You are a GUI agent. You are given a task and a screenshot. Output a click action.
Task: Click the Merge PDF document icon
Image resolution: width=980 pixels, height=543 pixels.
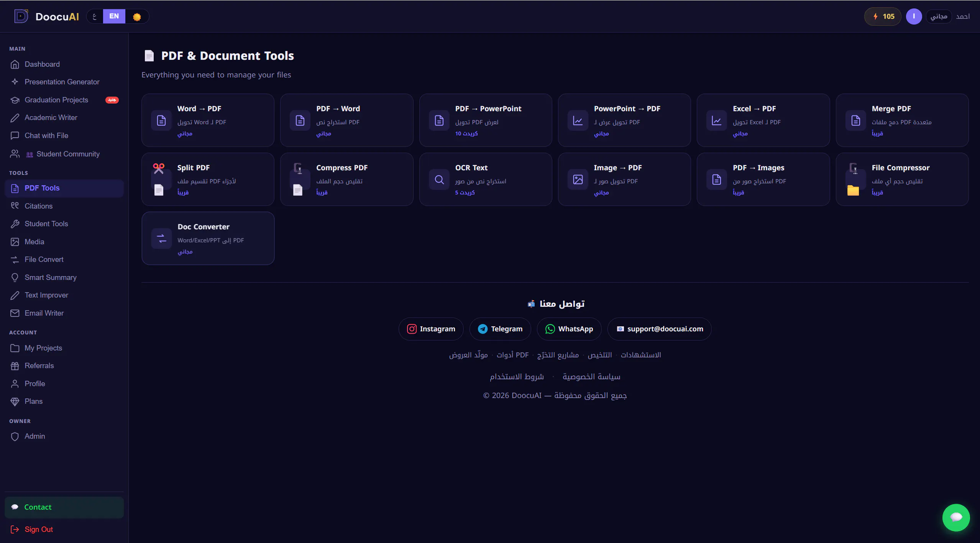(856, 120)
